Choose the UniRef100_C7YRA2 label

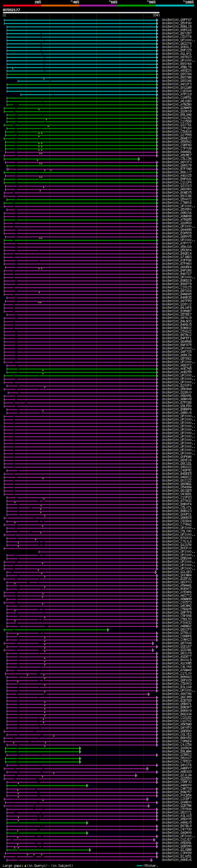tap(177, 525)
